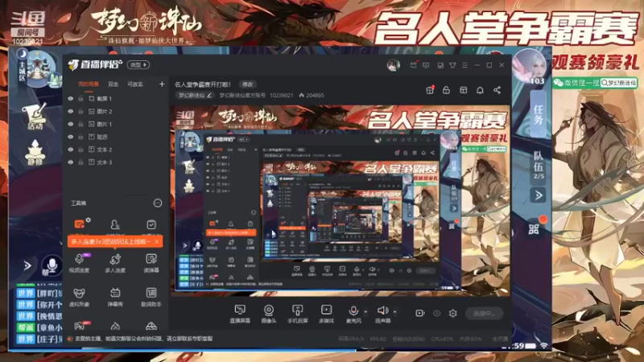Viewport: 644px width, 362px height.
Task: Click the record video icon in bottom bar
Action: coord(419,313)
